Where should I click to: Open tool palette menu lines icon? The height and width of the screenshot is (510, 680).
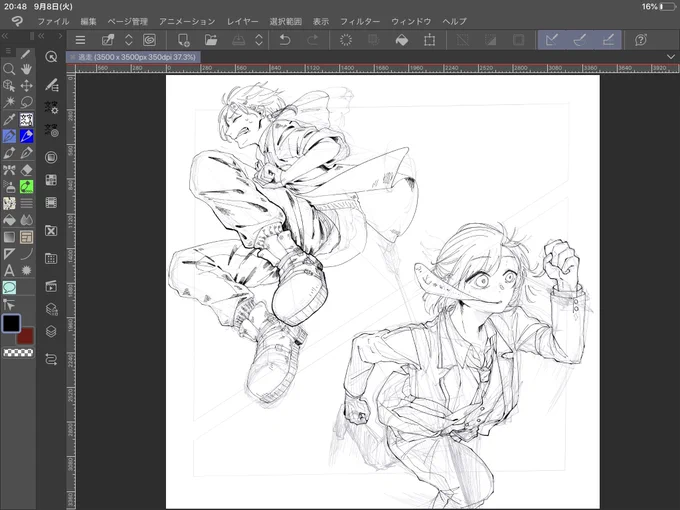point(8,51)
